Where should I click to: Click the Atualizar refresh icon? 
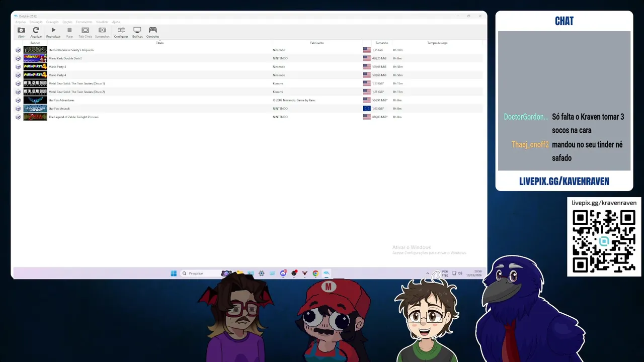tap(36, 32)
